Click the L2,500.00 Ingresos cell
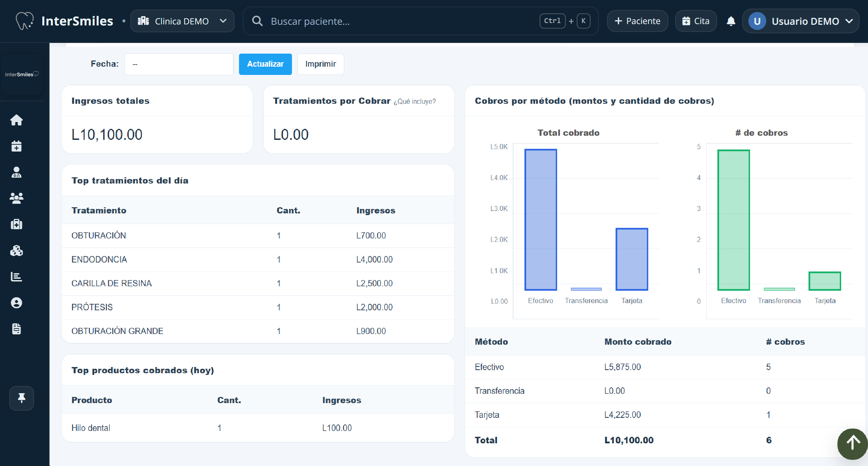Viewport: 868px width, 466px height. [374, 283]
